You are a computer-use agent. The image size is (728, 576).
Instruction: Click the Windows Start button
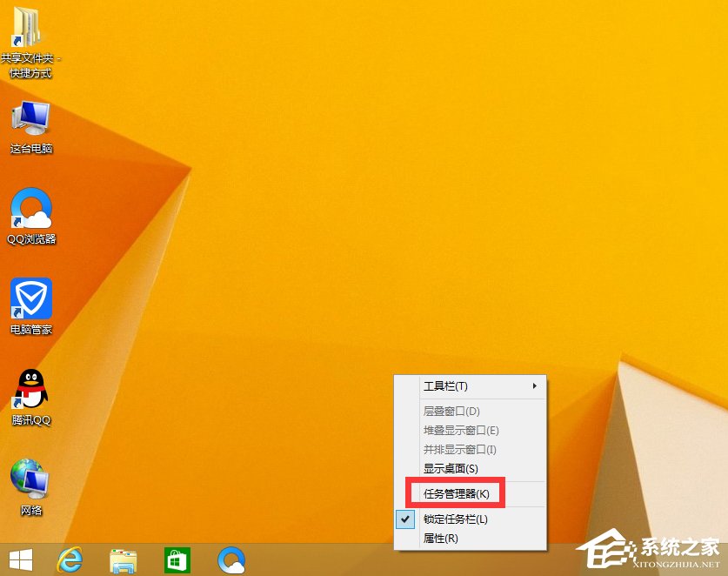coord(20,559)
